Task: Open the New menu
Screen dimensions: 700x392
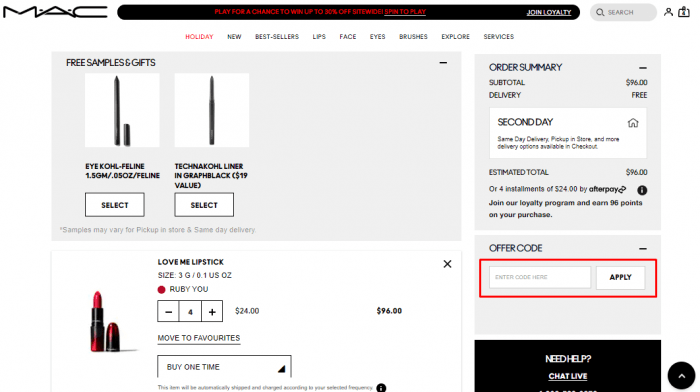Action: click(234, 37)
